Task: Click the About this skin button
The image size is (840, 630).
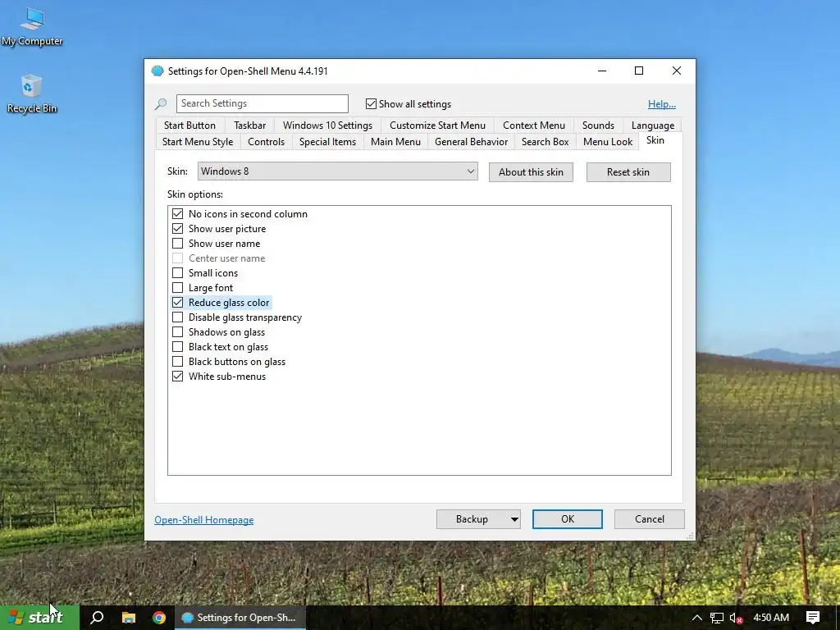Action: pyautogui.click(x=531, y=172)
